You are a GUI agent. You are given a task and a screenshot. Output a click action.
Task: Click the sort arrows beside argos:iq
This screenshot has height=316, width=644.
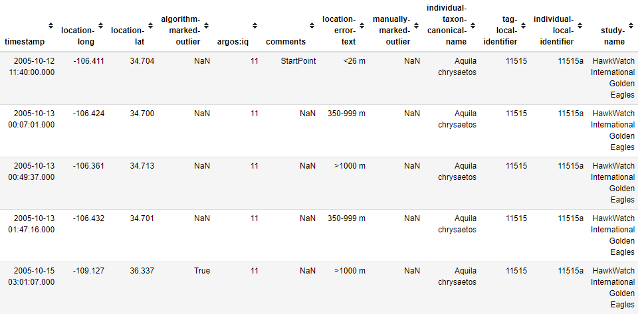255,25
